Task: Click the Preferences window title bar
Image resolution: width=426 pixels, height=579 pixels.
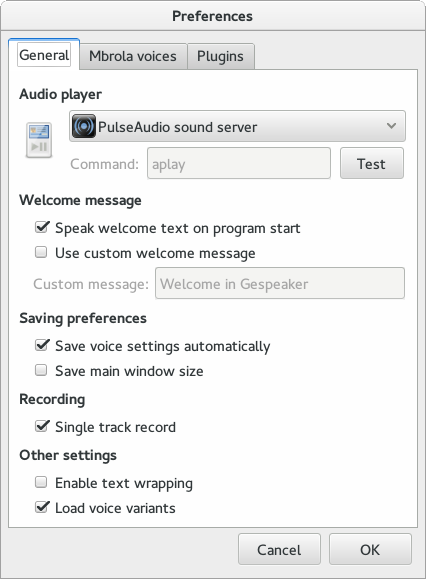Action: click(213, 16)
